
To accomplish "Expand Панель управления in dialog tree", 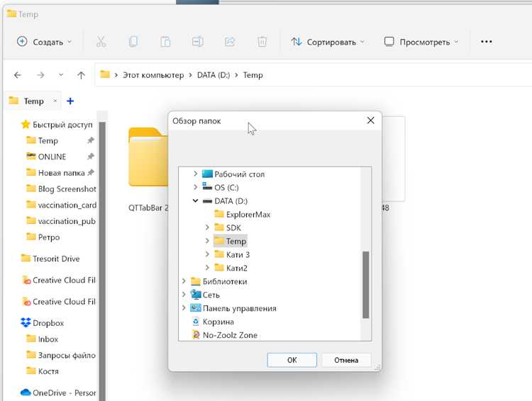I will click(184, 307).
